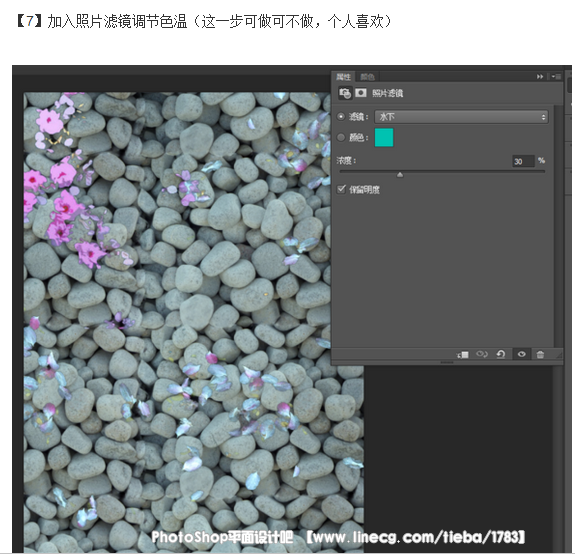
Task: Click the Photo Filter adjustment icon
Action: pyautogui.click(x=345, y=93)
